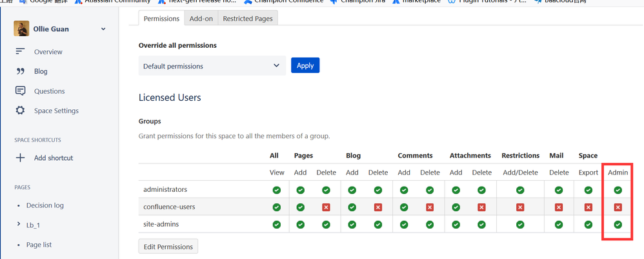This screenshot has width=644, height=259.
Task: Click site-admins Admin check icon
Action: (618, 225)
